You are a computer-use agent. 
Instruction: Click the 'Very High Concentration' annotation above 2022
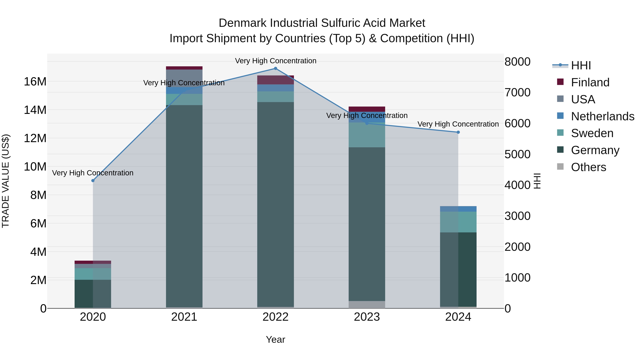[276, 61]
